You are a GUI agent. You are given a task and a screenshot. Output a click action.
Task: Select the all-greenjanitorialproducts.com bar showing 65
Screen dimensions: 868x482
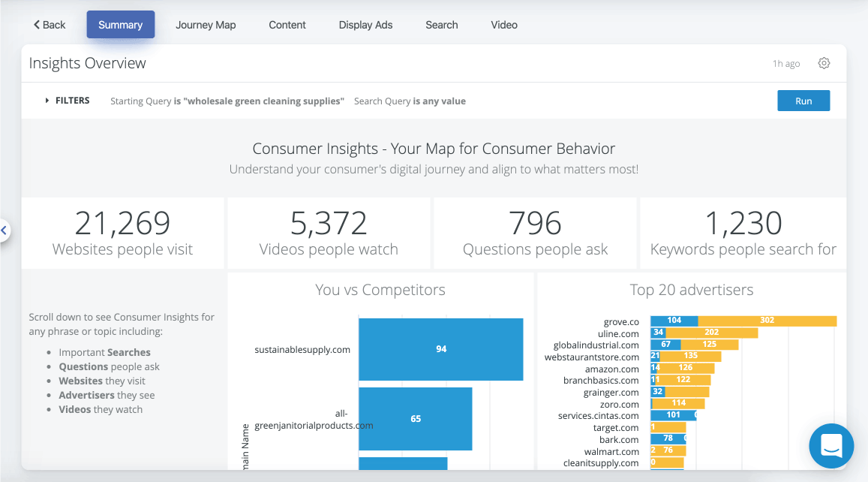[415, 419]
